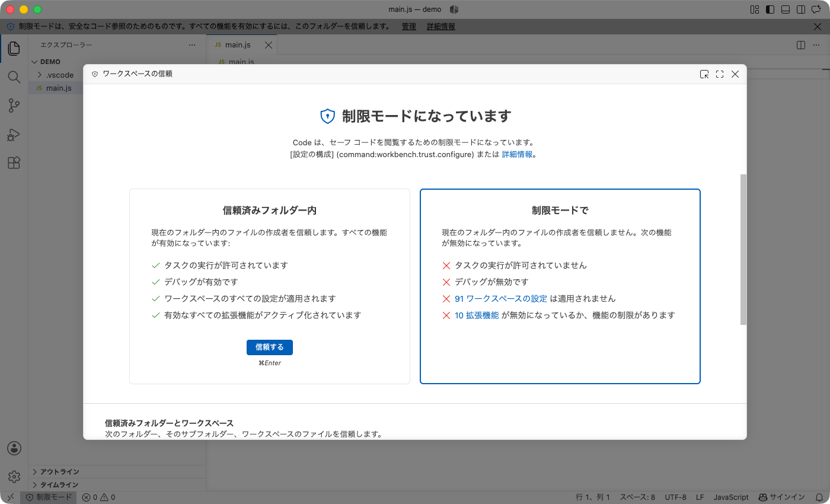Open the Manage gear icon
830x504 pixels.
(14, 477)
